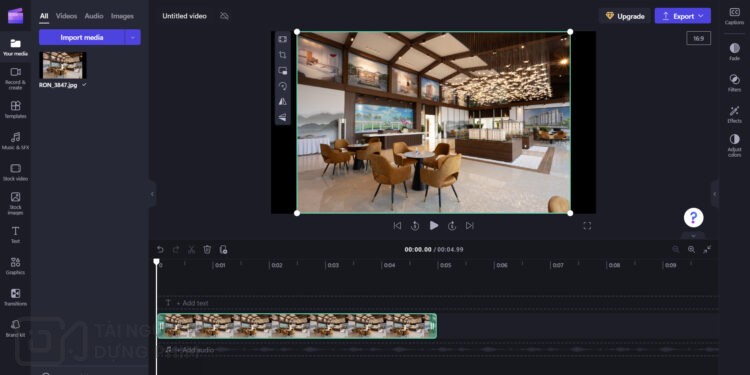Click the RON_3847.jpg file name
This screenshot has height=375, width=750.
click(x=58, y=85)
